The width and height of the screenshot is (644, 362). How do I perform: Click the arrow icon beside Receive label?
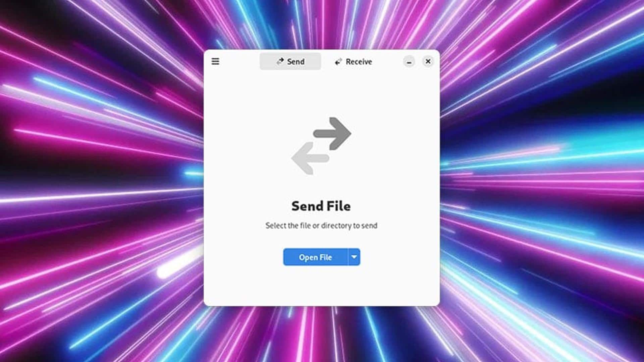pos(338,62)
